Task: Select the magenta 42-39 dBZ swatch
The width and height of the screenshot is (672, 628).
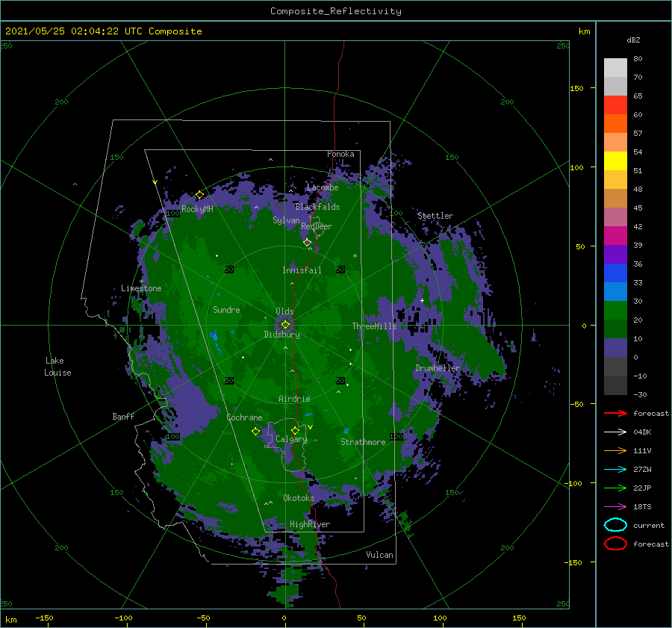Action: pyautogui.click(x=615, y=235)
